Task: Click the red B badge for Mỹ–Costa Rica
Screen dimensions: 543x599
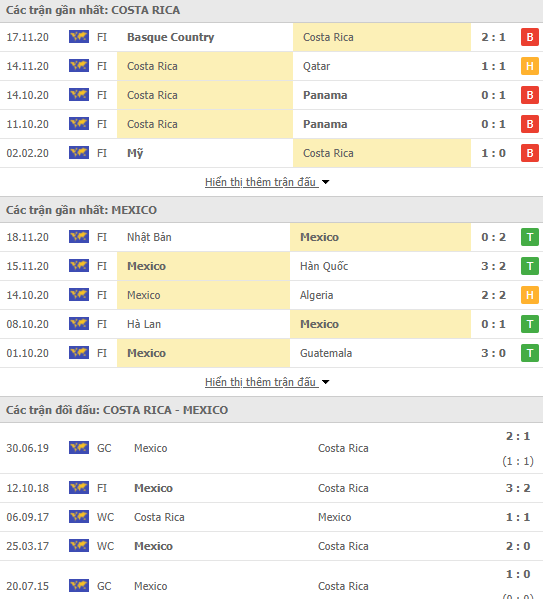Action: click(x=530, y=153)
